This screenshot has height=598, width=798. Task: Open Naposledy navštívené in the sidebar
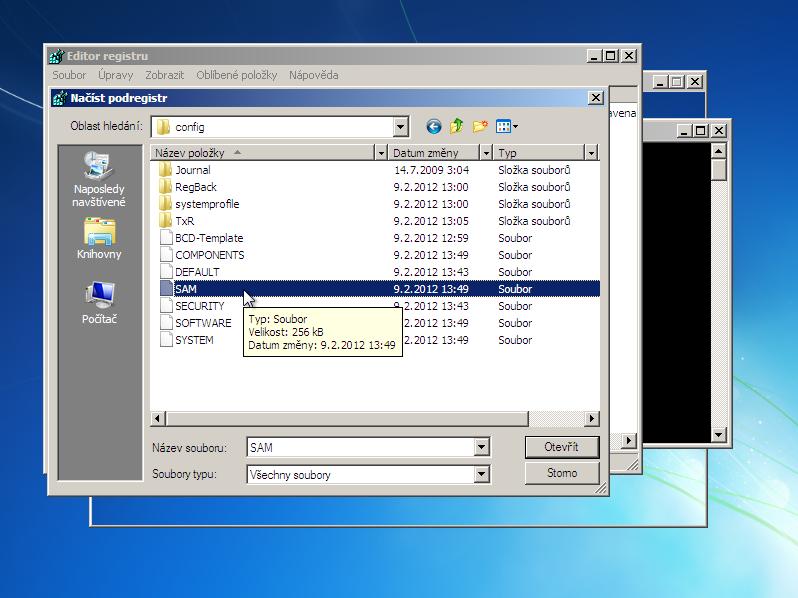coord(99,180)
